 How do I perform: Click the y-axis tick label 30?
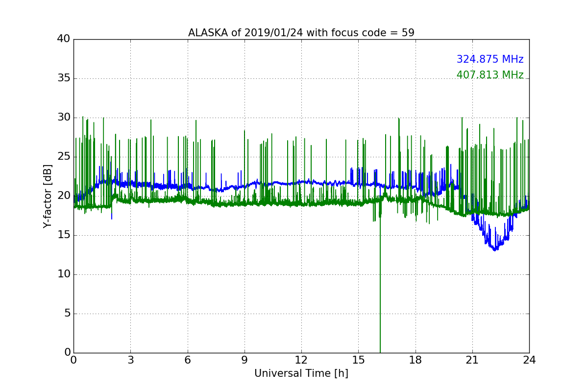click(64, 117)
